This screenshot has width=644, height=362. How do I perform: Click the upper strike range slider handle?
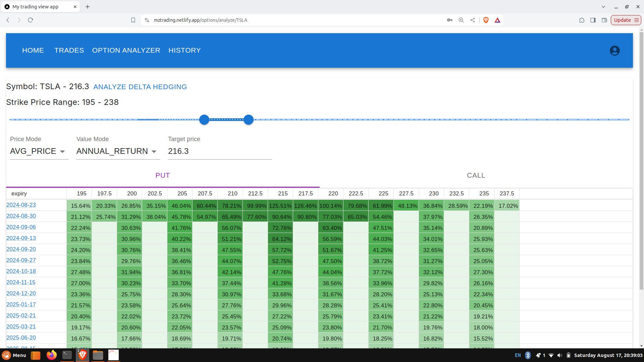(249, 120)
